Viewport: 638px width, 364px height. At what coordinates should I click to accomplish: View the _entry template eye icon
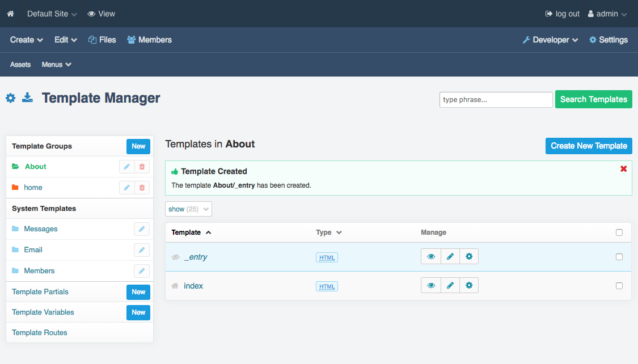431,257
